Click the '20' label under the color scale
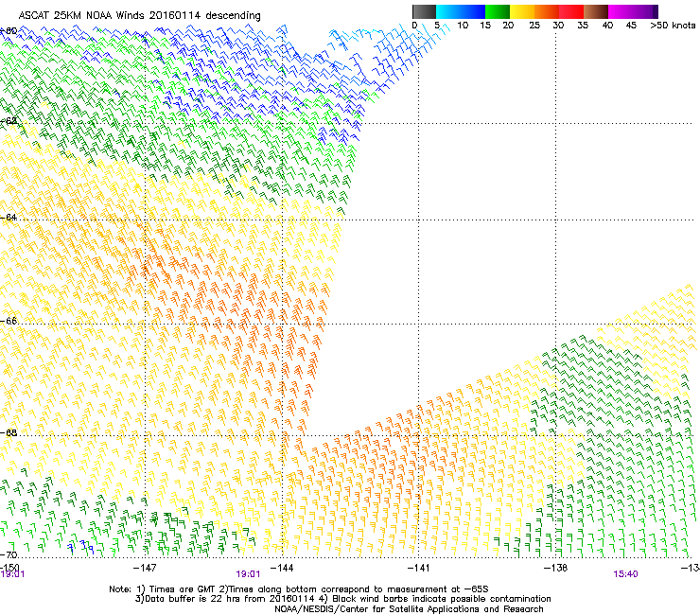Image resolution: width=700 pixels, height=615 pixels. (x=508, y=26)
